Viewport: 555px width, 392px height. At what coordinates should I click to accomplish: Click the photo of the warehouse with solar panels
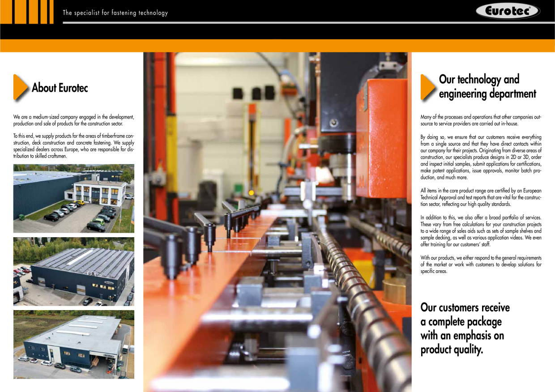[x=74, y=272]
